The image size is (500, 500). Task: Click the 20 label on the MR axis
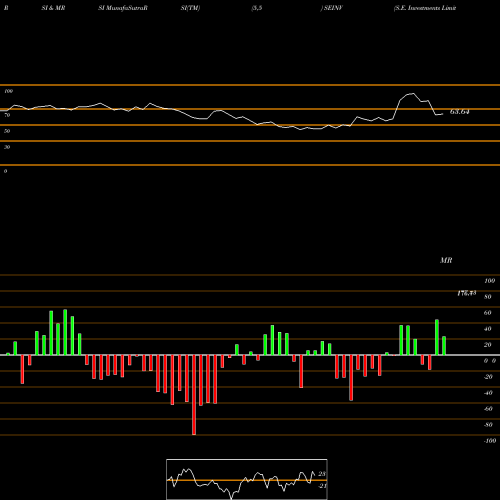(x=488, y=345)
